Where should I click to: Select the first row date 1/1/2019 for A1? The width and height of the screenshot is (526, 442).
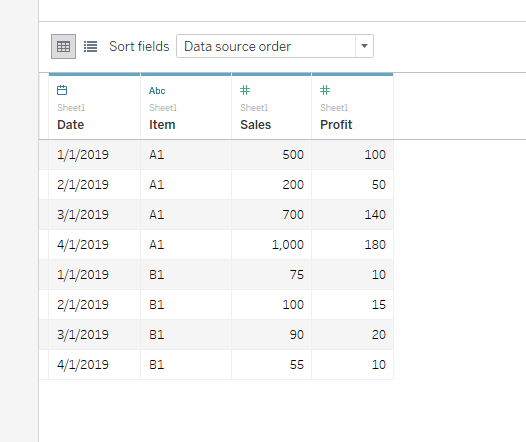[95, 155]
